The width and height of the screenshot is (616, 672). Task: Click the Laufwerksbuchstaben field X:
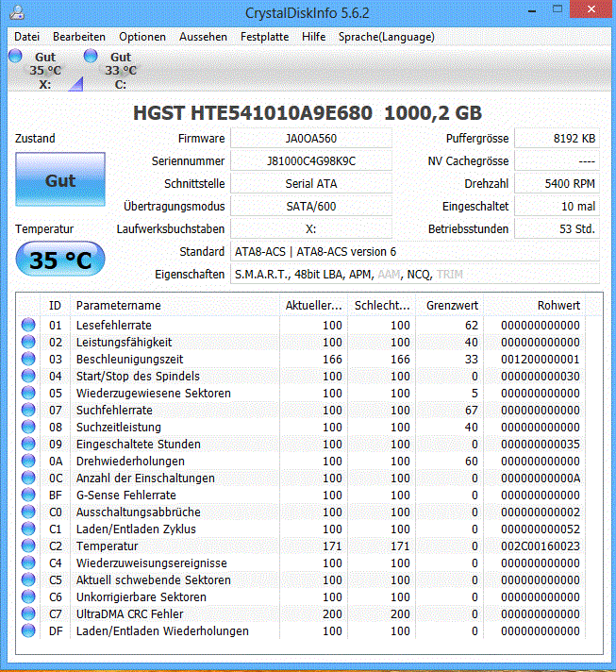point(311,229)
